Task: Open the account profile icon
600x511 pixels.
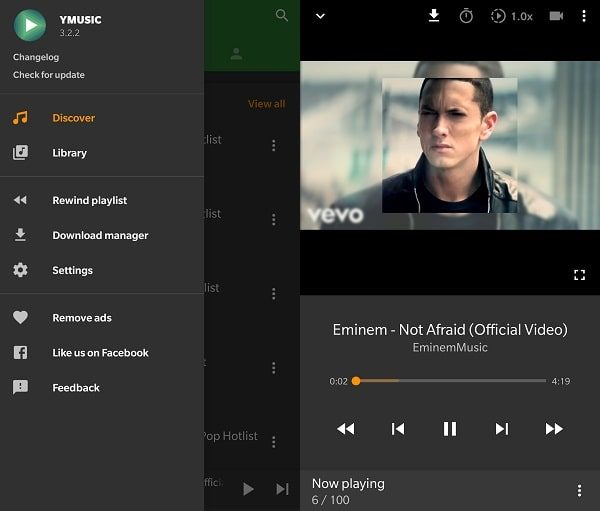Action: tap(236, 54)
